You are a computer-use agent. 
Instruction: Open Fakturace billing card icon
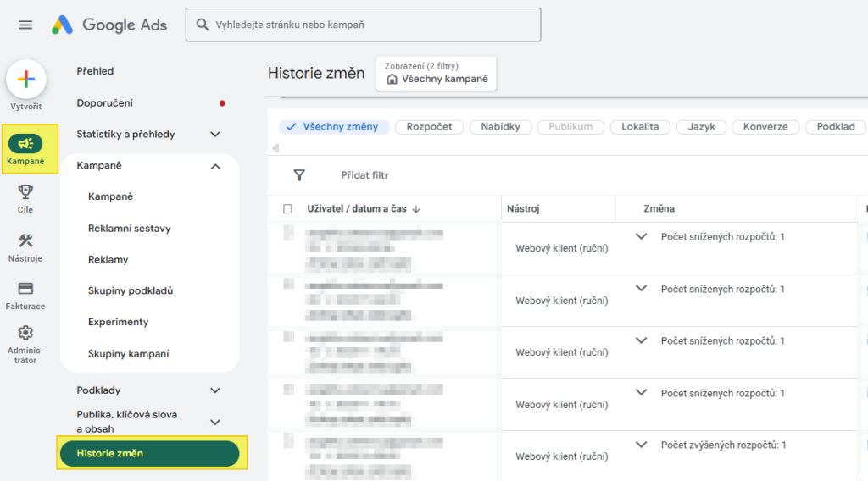(25, 289)
